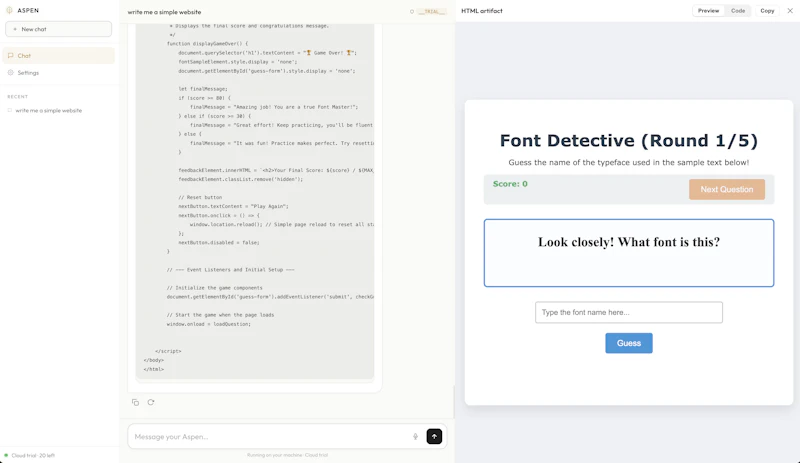
Task: Click the status circle icon beside TRIAL
Action: coord(412,12)
